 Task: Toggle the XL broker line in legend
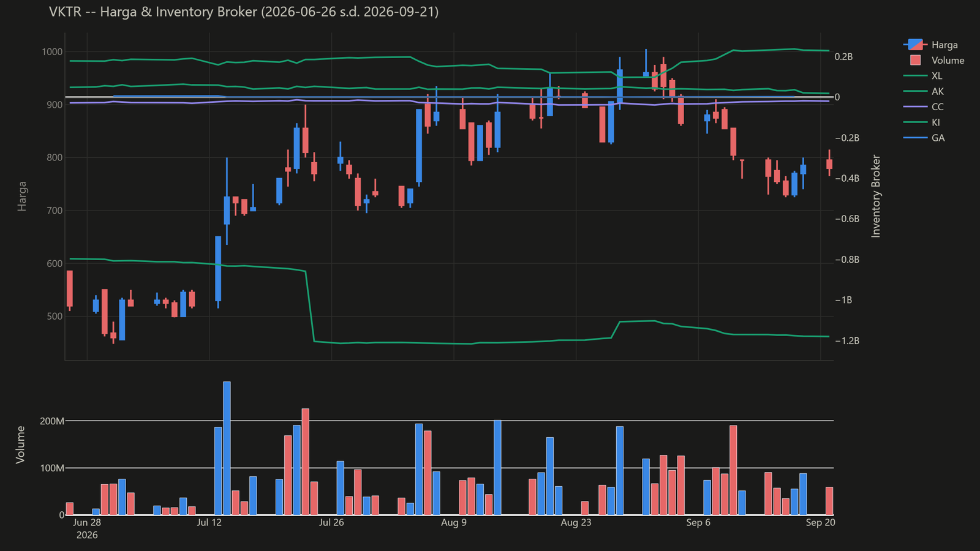pos(923,76)
